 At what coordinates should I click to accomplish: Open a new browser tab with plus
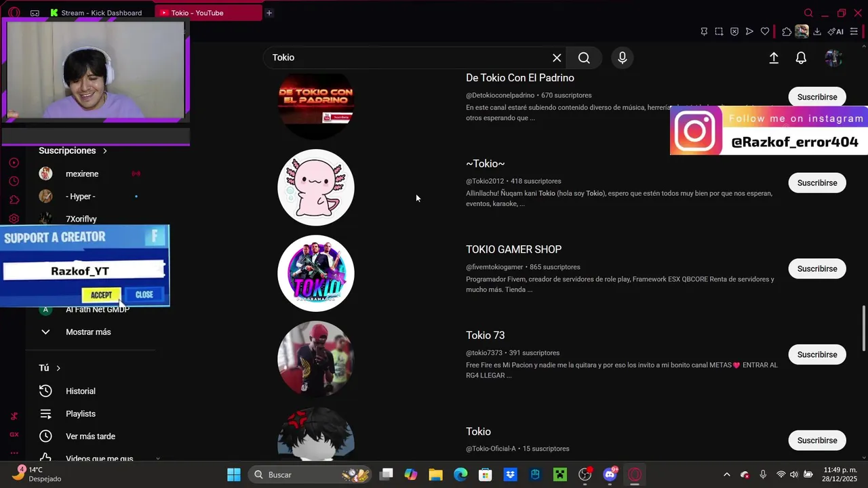269,13
